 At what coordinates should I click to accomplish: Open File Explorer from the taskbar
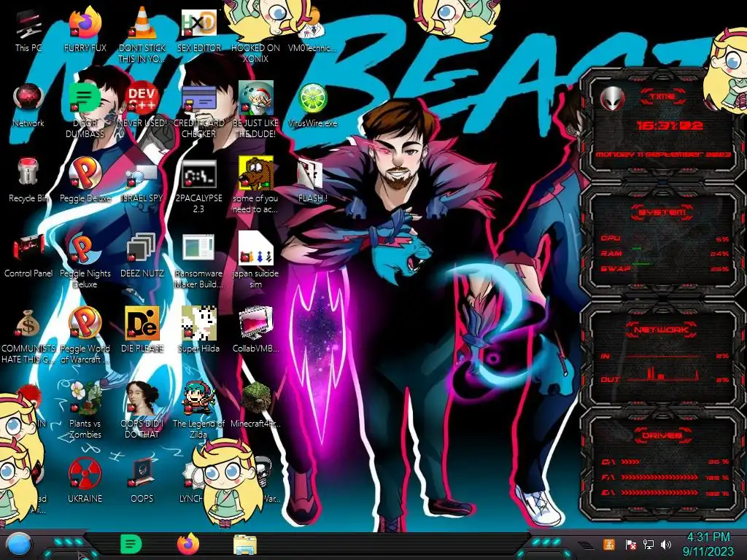[245, 545]
